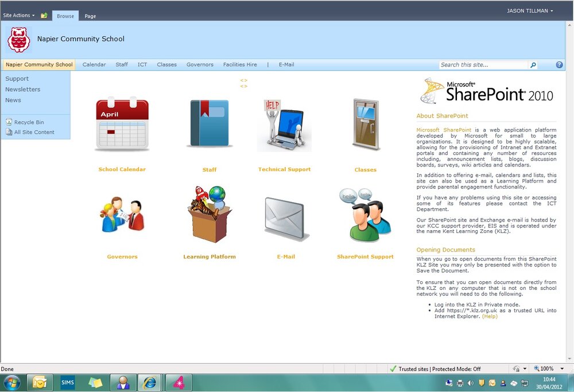The image size is (574, 392).
Task: Click the SharePoint Support label link
Action: tap(365, 257)
